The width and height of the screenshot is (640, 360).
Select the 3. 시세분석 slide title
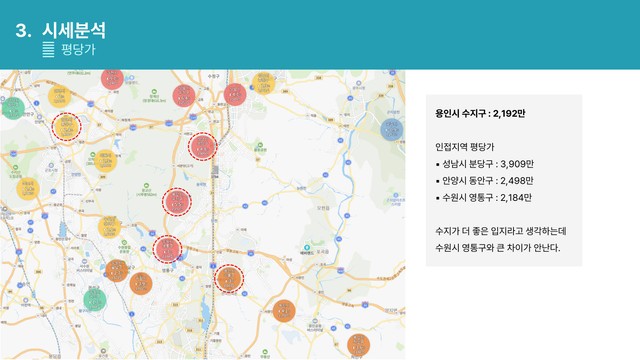[x=61, y=30]
